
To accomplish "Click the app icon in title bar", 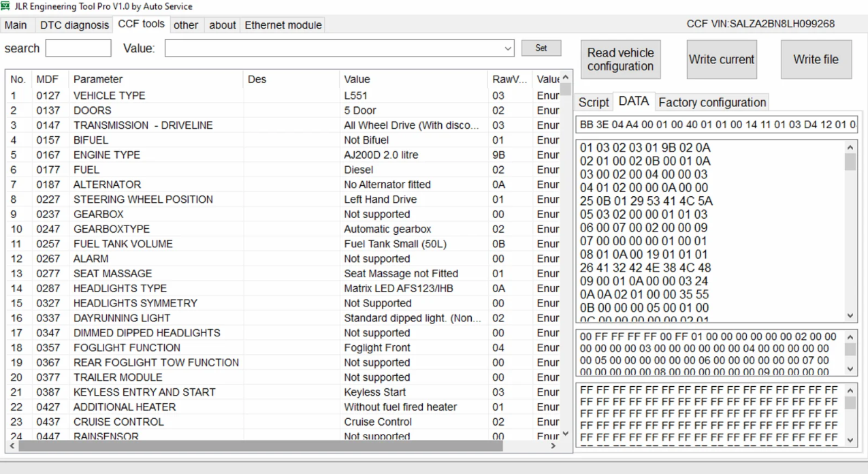I will click(7, 6).
